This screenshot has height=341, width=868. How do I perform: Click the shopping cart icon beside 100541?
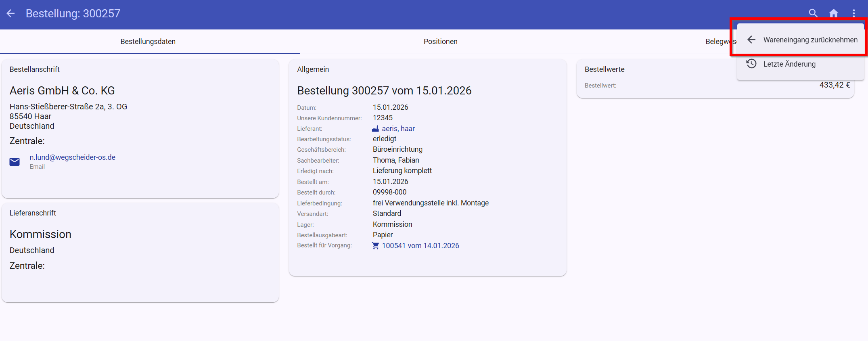(375, 246)
